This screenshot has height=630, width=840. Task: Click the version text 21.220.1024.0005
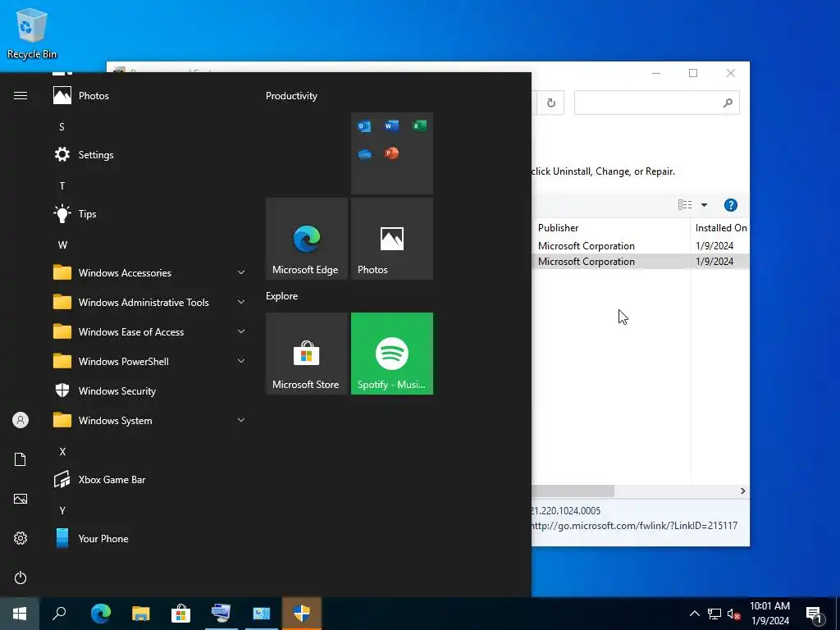566,510
